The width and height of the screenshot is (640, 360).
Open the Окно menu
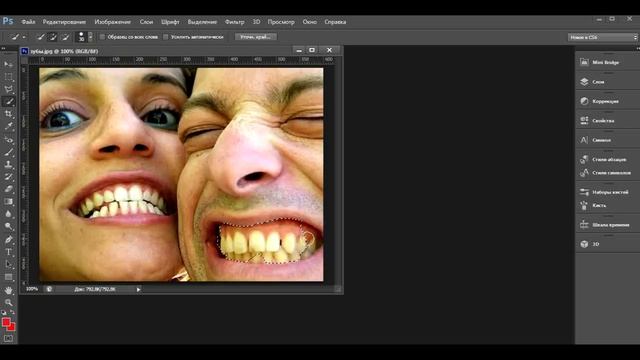[309, 22]
